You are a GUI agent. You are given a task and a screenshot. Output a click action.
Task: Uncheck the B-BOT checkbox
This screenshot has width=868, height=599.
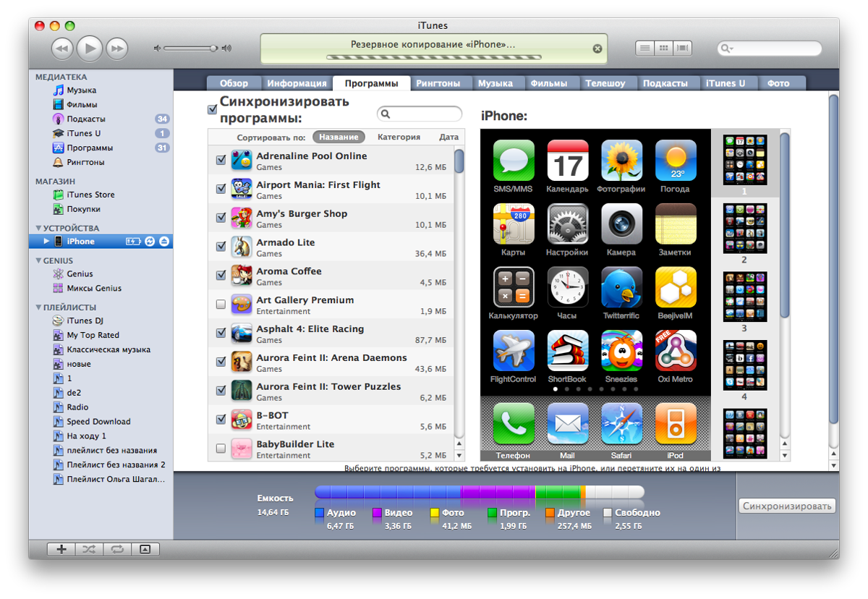pos(221,420)
